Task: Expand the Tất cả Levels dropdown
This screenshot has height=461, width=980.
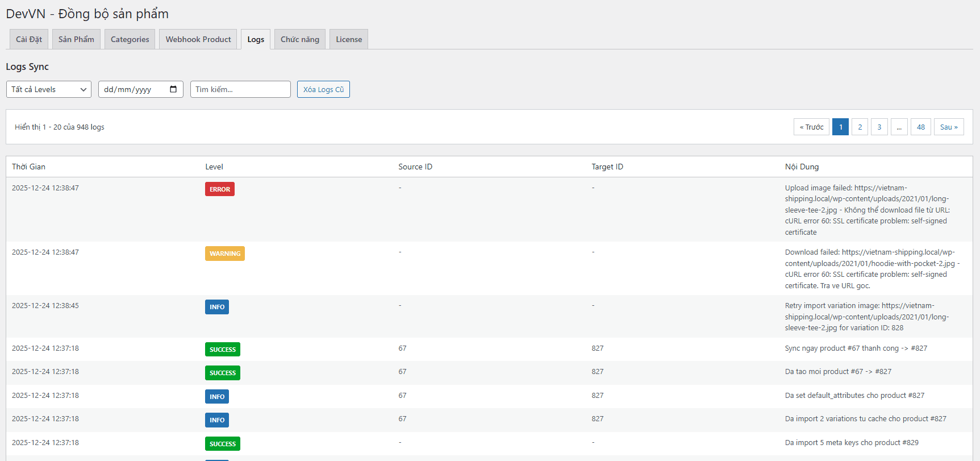Action: (49, 89)
